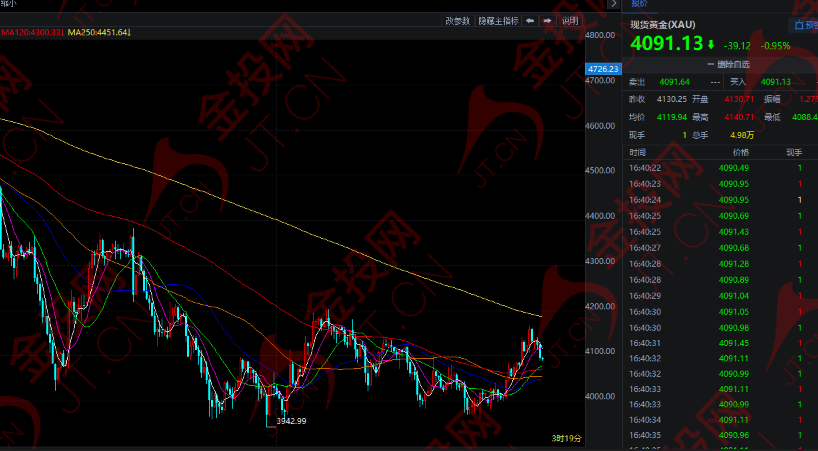Click the right arrow indicator button
818x451 pixels.
click(547, 21)
